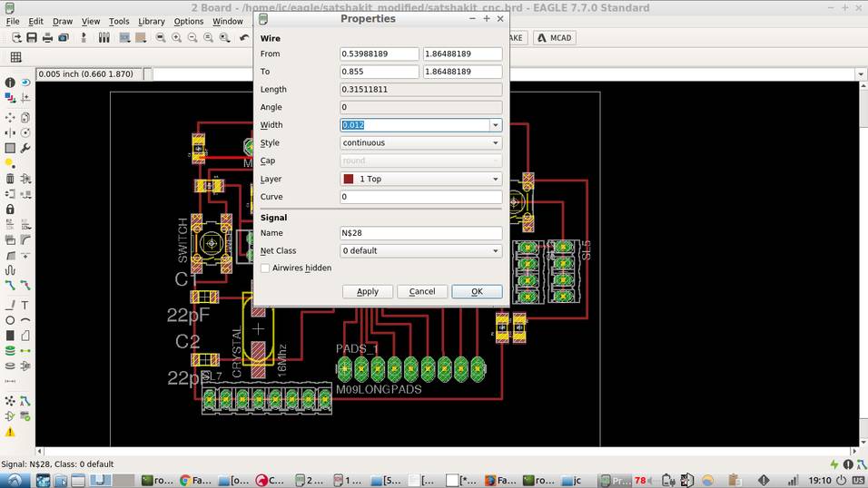Select the Meander tool

pyautogui.click(x=10, y=270)
